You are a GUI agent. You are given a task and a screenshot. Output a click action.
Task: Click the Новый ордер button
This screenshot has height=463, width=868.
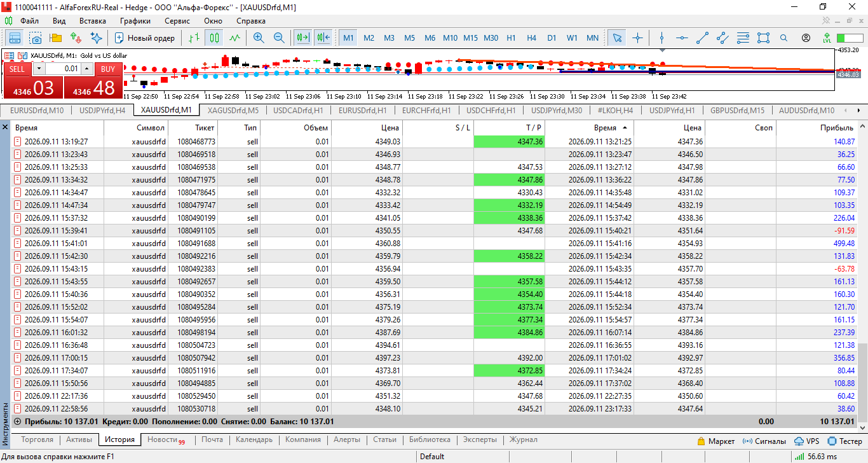point(145,38)
